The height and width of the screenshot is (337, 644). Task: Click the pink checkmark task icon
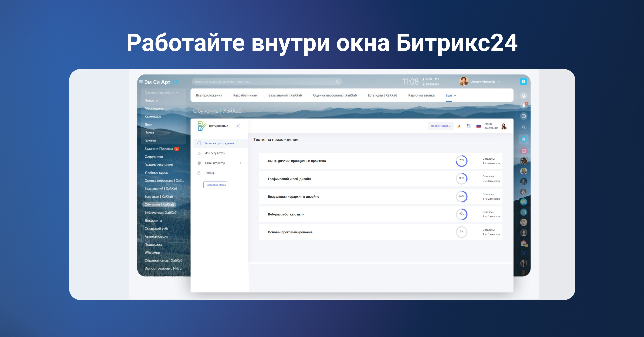click(x=524, y=151)
